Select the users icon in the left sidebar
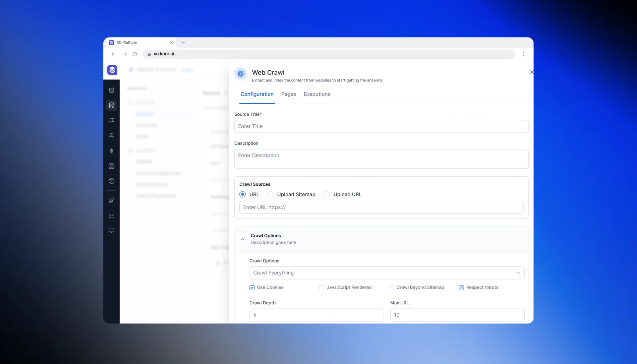 [112, 136]
